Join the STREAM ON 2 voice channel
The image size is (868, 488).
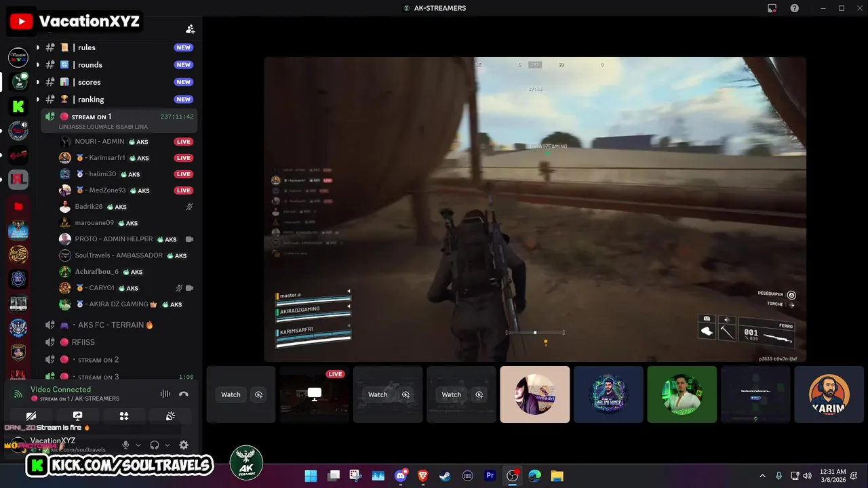[x=119, y=360]
